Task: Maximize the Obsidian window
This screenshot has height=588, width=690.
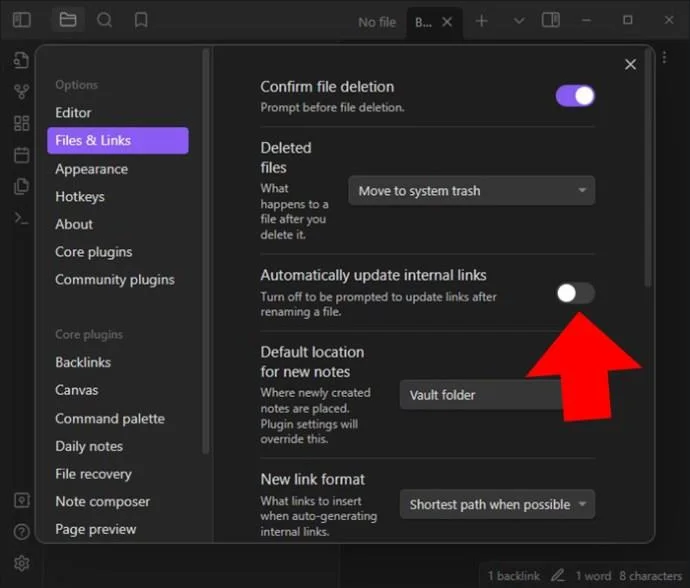Action: pos(628,20)
